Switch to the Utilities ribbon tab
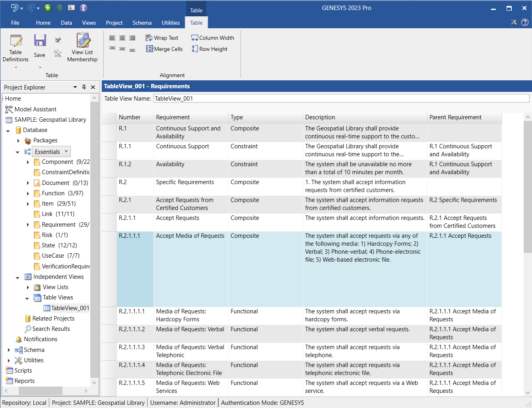The height and width of the screenshot is (408, 532). pyautogui.click(x=171, y=23)
